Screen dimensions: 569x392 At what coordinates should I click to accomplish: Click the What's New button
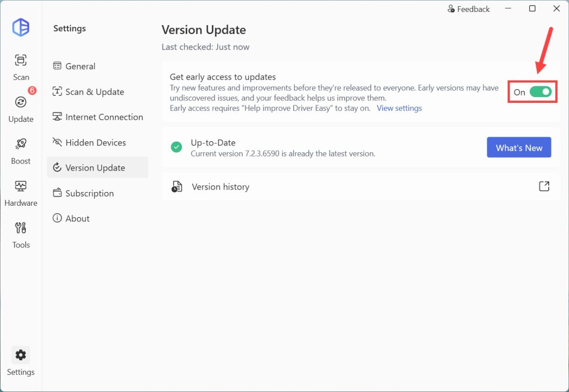[519, 148]
